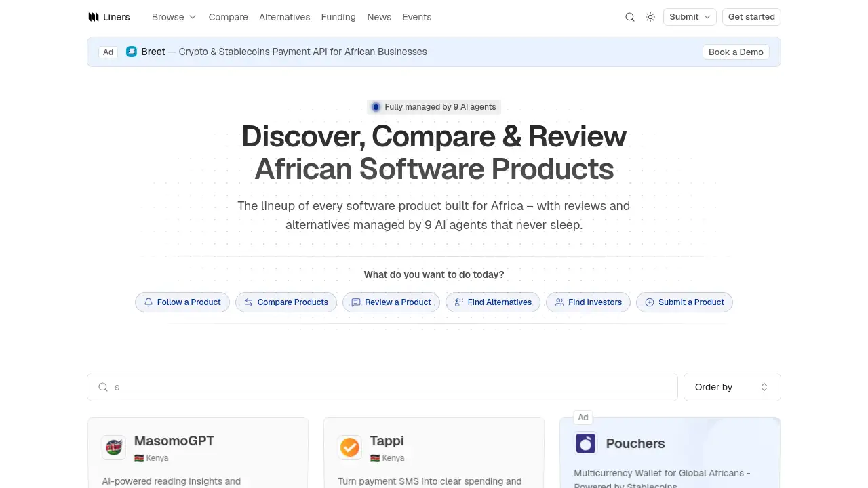
Task: Open the Pouchers ad card title
Action: tap(635, 443)
